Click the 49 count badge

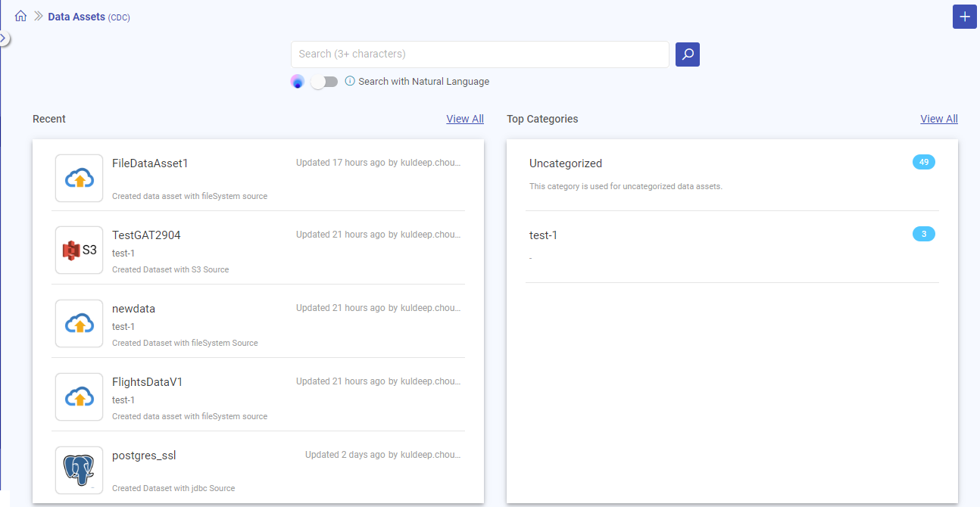pos(923,162)
